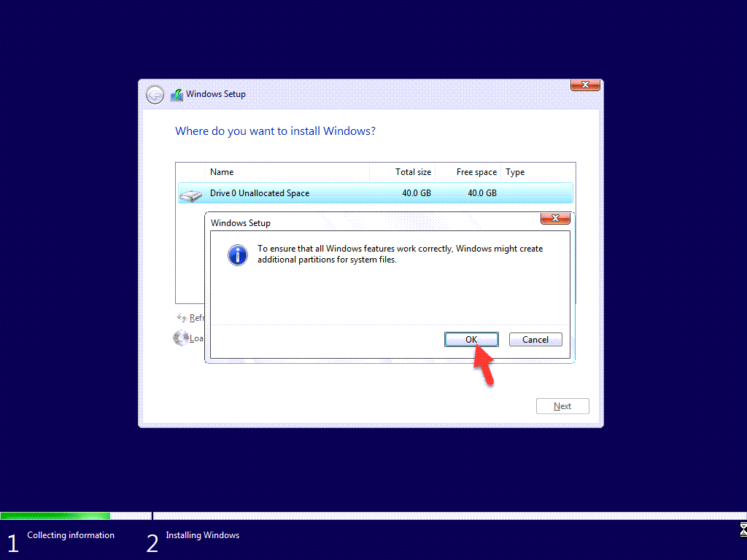Image resolution: width=747 pixels, height=560 pixels.
Task: Click the Type column header
Action: tap(515, 172)
